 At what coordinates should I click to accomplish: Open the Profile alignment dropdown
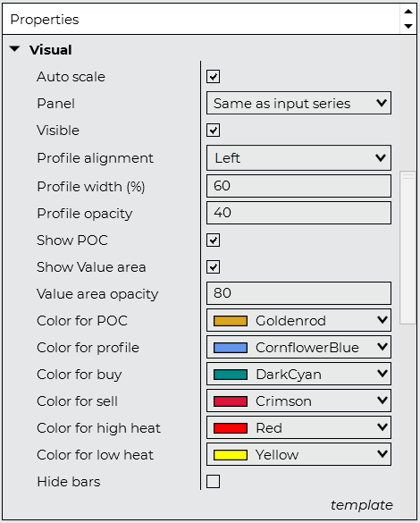(298, 157)
